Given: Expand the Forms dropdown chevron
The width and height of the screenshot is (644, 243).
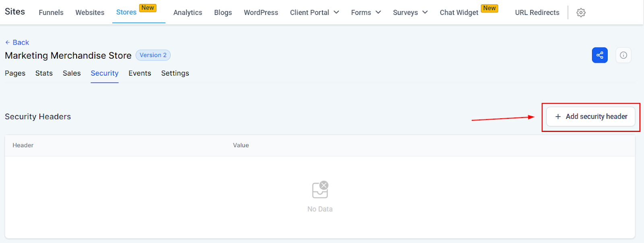Looking at the screenshot, I should [x=378, y=12].
